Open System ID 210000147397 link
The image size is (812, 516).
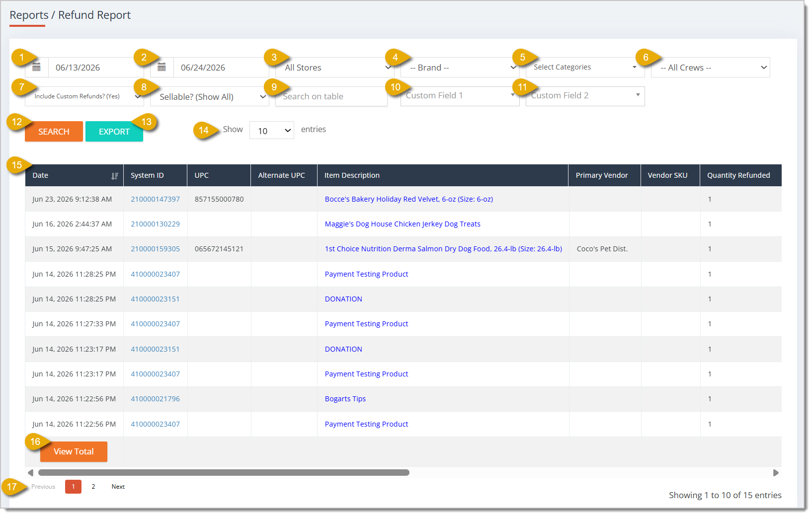pyautogui.click(x=155, y=199)
